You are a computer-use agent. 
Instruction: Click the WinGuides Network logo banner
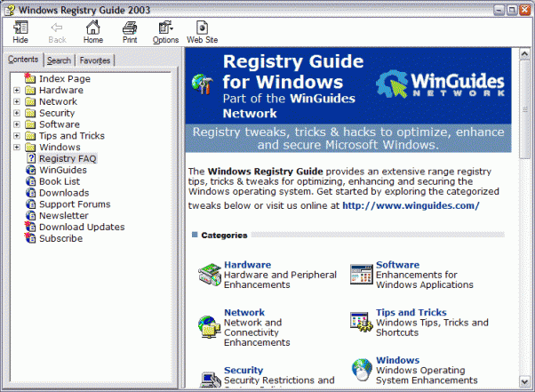click(x=440, y=84)
